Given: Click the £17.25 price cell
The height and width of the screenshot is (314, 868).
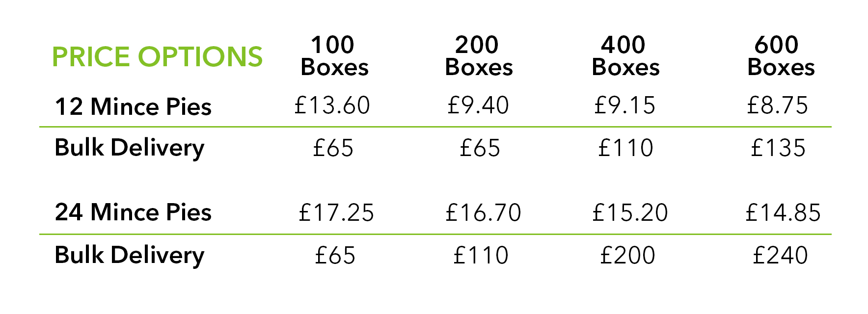Looking at the screenshot, I should coord(336,213).
